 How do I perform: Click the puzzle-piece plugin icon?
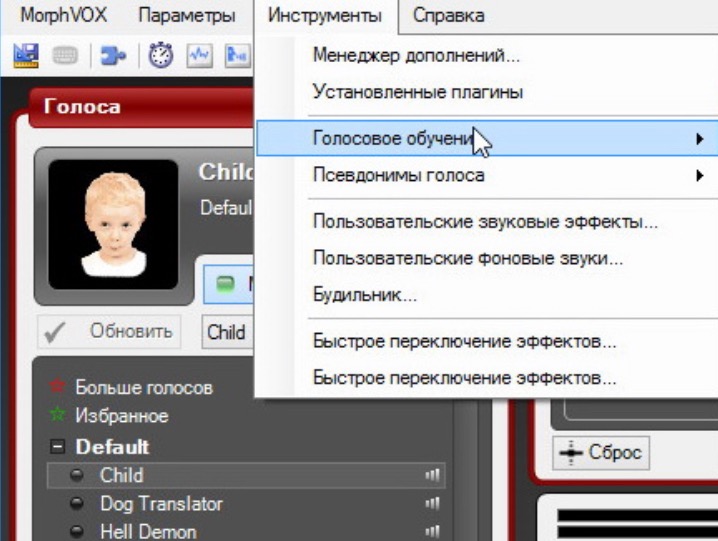113,55
